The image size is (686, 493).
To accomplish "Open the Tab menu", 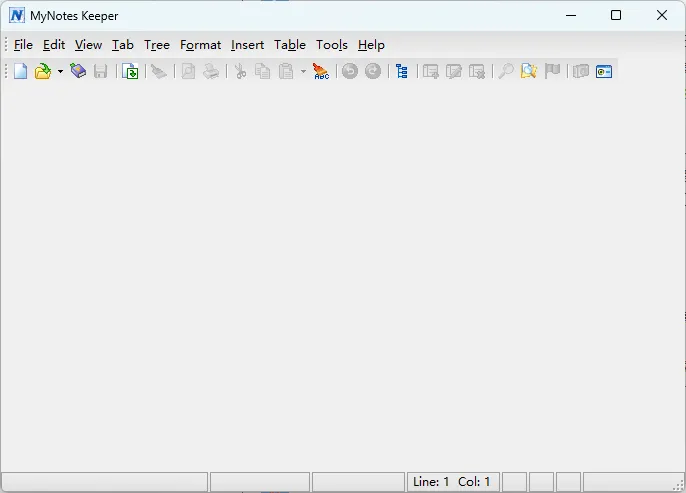I will [122, 45].
